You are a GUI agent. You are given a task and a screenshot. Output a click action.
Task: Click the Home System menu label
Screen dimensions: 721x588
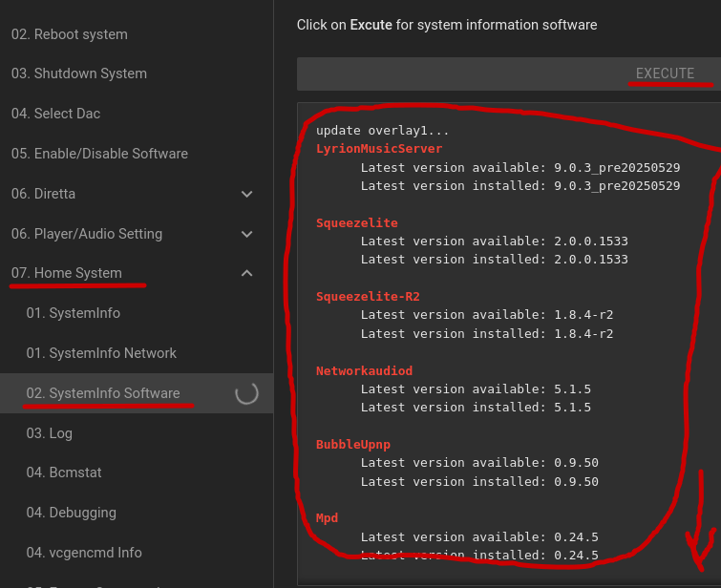66,273
